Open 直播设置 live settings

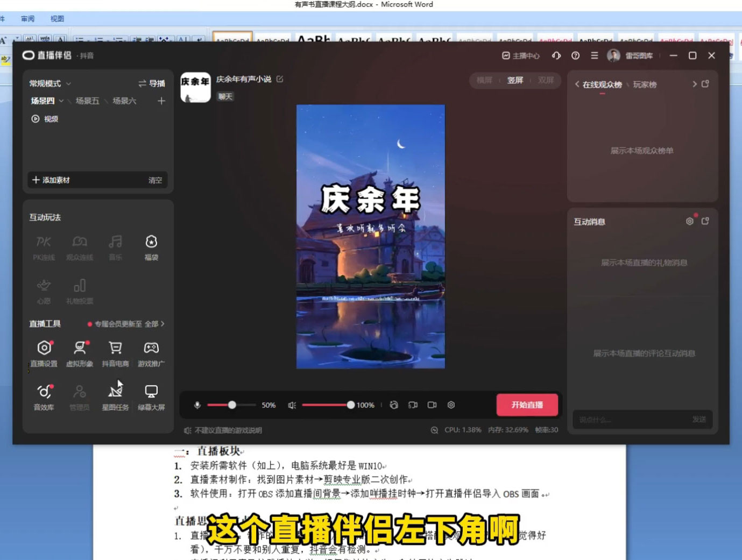pos(44,353)
